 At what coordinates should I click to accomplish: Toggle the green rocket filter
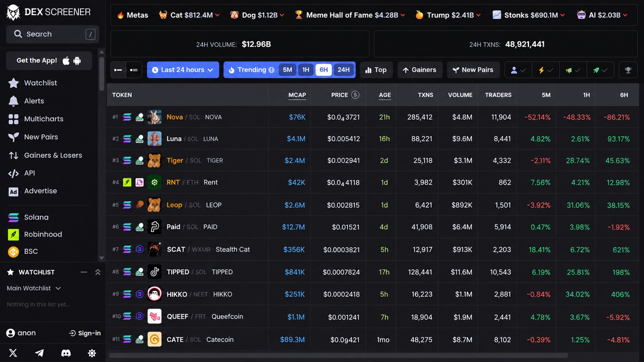click(600, 70)
